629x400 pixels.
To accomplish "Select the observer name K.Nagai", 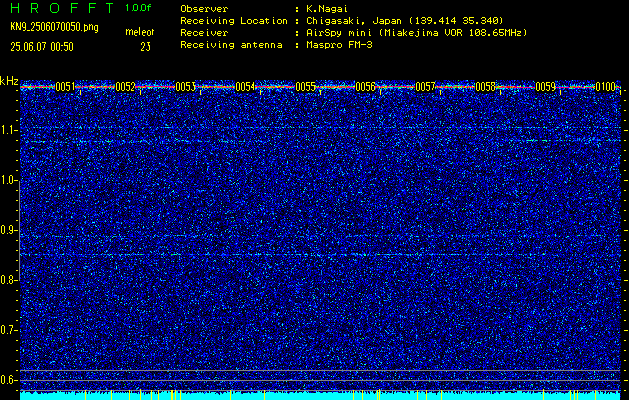I will (327, 9).
